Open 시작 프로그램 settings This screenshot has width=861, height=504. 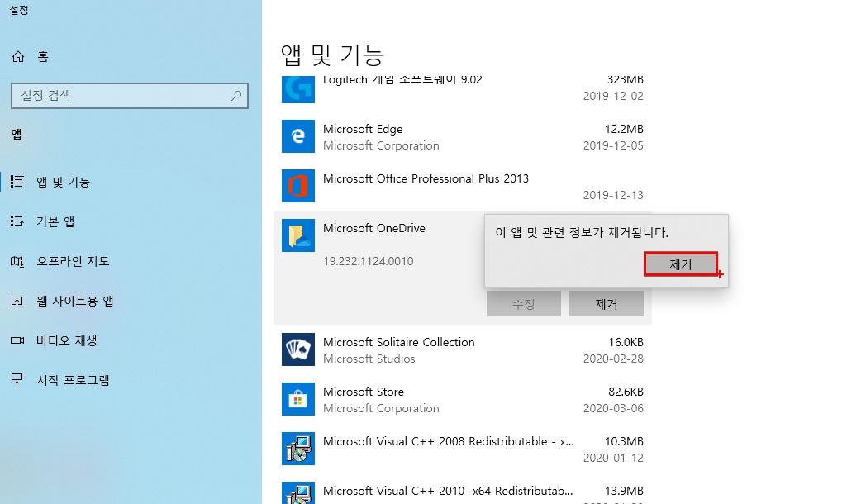coord(73,380)
